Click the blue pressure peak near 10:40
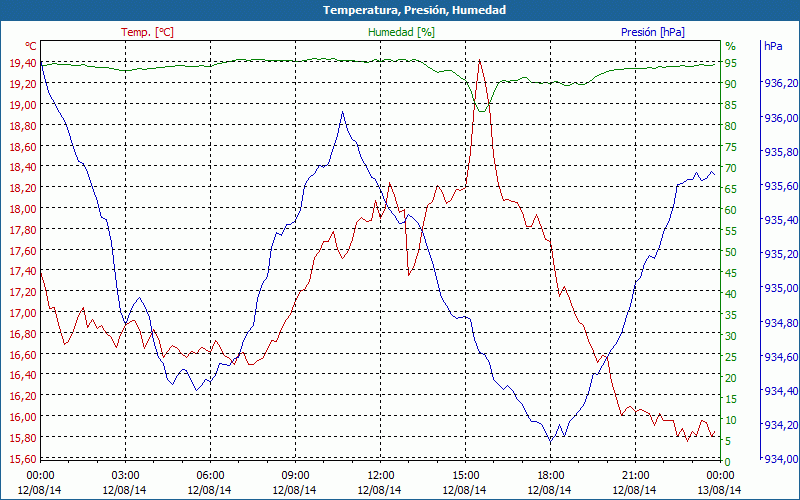Viewport: 800px width, 500px height. click(x=342, y=112)
